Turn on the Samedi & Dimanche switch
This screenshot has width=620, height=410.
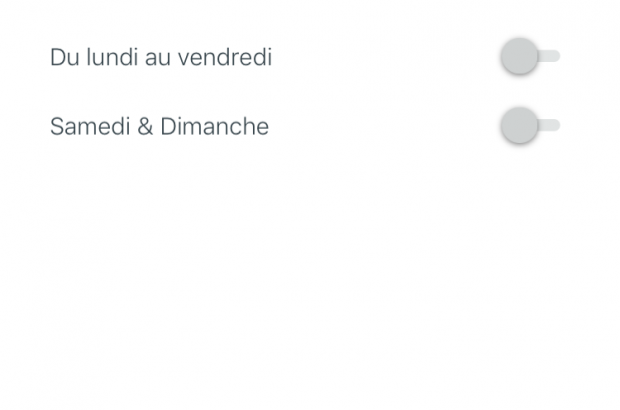529,126
